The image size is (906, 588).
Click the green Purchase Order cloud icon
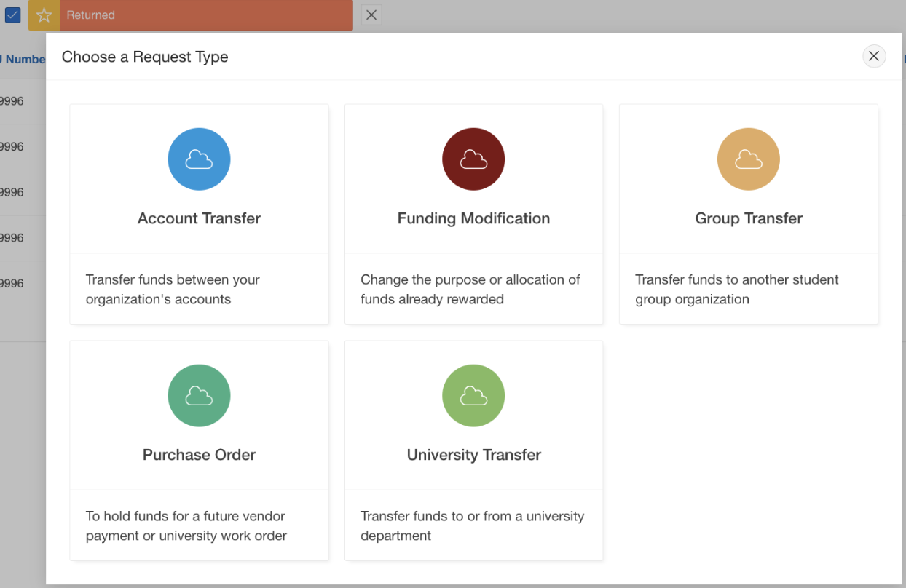tap(199, 396)
